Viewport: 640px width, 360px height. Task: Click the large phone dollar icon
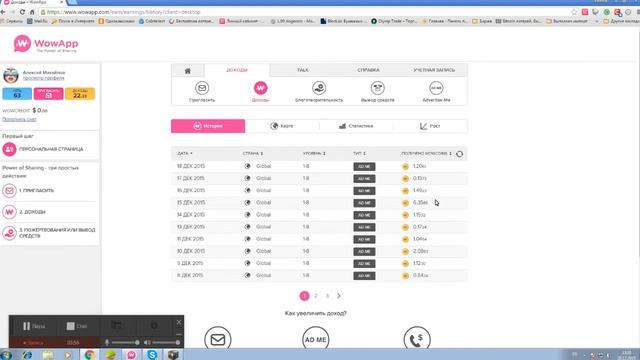point(417,339)
